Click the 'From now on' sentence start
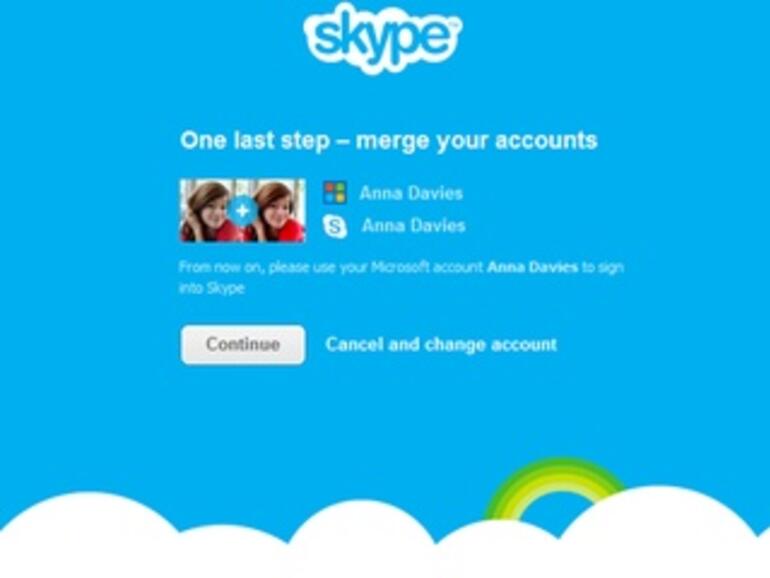 (220, 267)
